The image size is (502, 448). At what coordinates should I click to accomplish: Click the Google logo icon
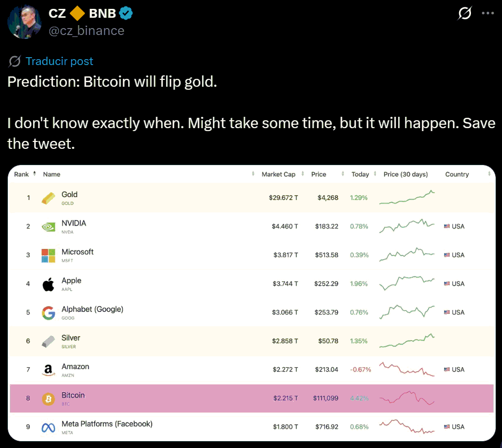pyautogui.click(x=48, y=312)
